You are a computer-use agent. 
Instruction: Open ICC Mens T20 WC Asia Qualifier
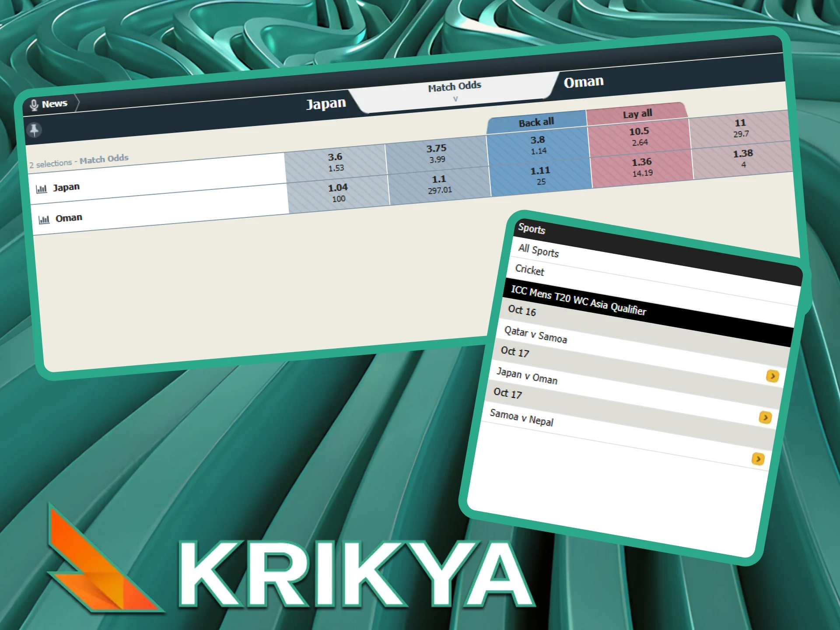578,301
